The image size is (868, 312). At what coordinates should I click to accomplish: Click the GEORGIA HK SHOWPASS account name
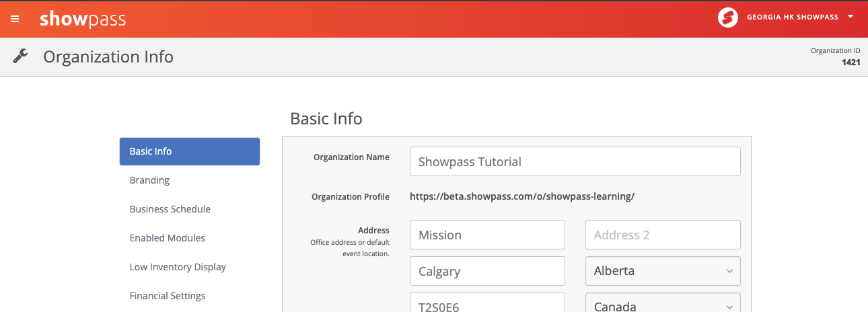click(793, 17)
